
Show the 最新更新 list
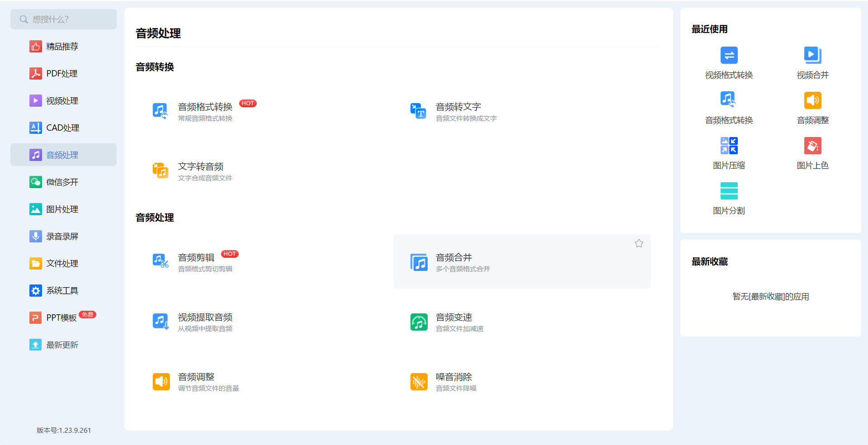63,345
